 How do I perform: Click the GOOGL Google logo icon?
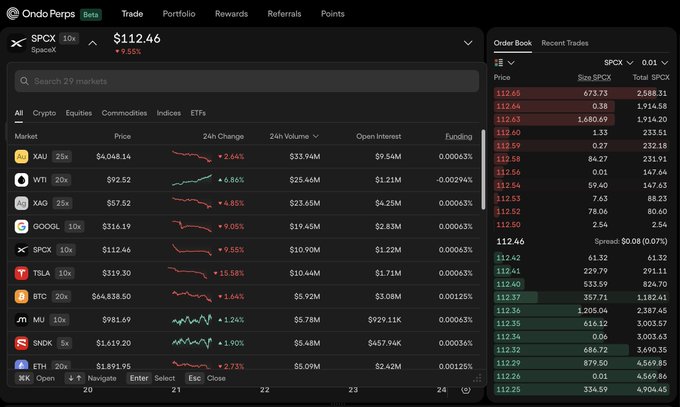tap(21, 226)
